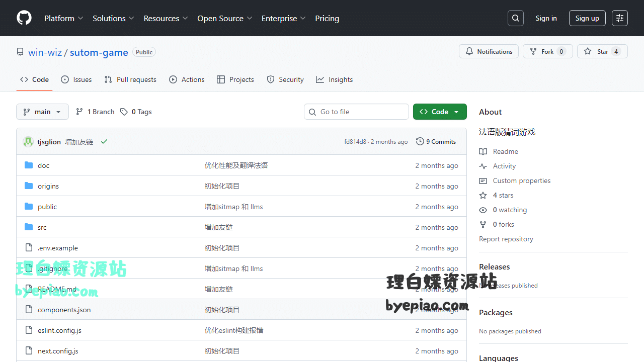Screen dimensions: 644x362
Task: Click the Fork count badge 0
Action: click(x=561, y=51)
